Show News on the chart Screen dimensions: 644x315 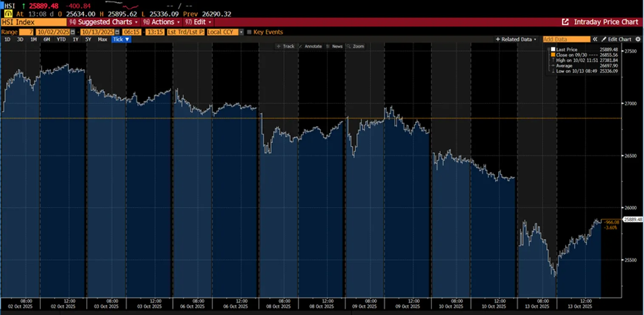(334, 46)
